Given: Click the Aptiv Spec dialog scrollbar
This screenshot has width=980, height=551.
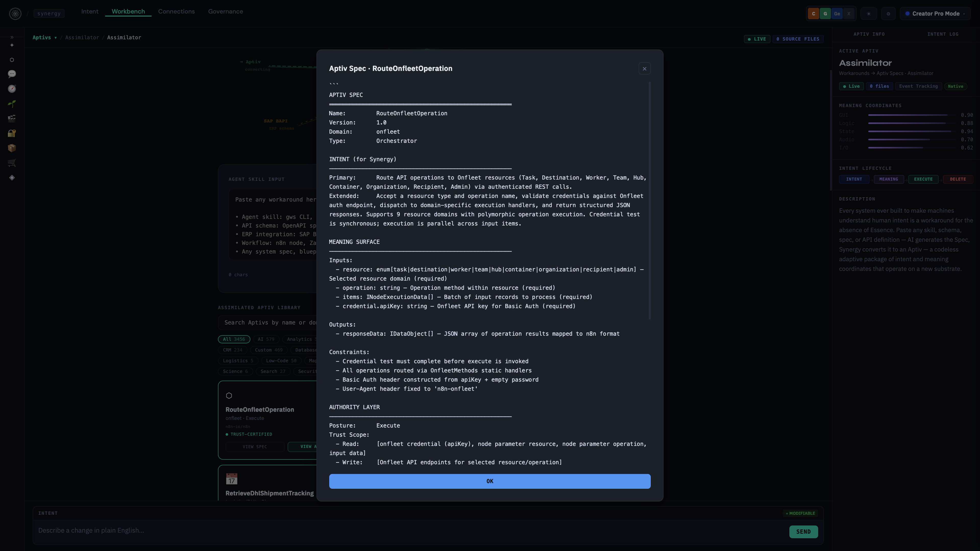Looking at the screenshot, I should [650, 201].
